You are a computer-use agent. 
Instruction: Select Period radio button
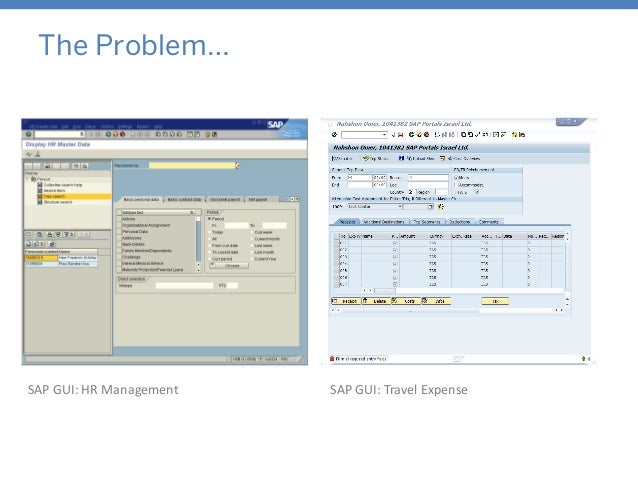tap(210, 219)
